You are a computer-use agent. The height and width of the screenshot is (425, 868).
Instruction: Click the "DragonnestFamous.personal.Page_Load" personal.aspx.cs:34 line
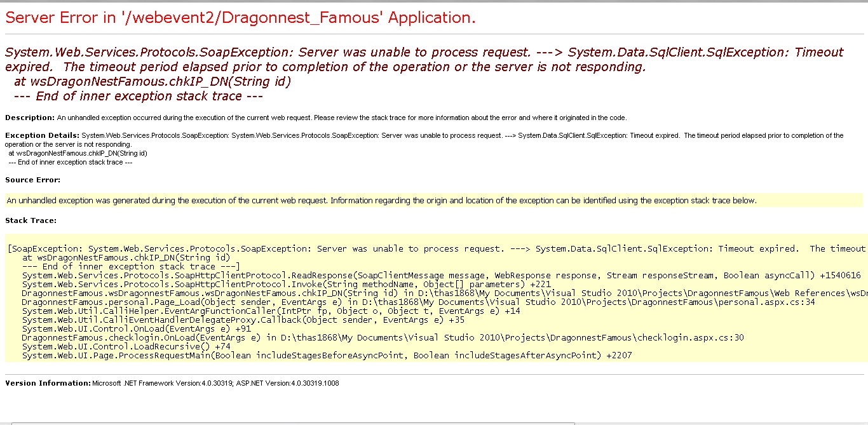[419, 302]
